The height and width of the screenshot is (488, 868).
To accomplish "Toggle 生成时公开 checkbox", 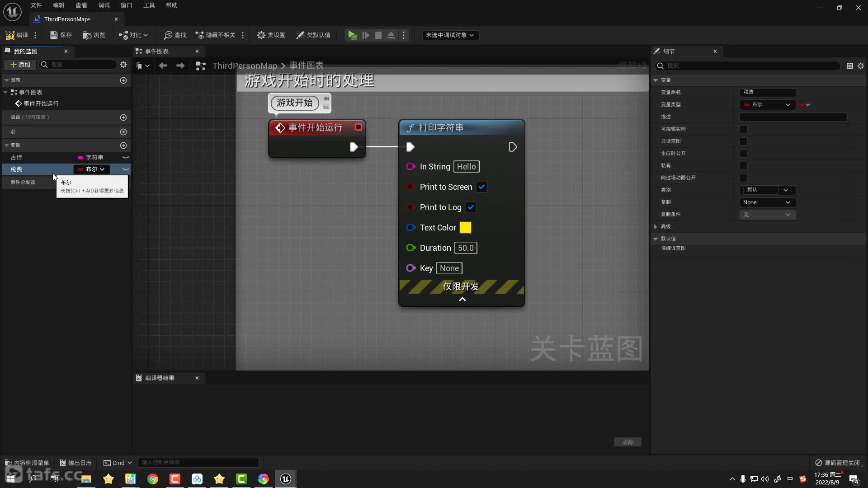I will (743, 154).
